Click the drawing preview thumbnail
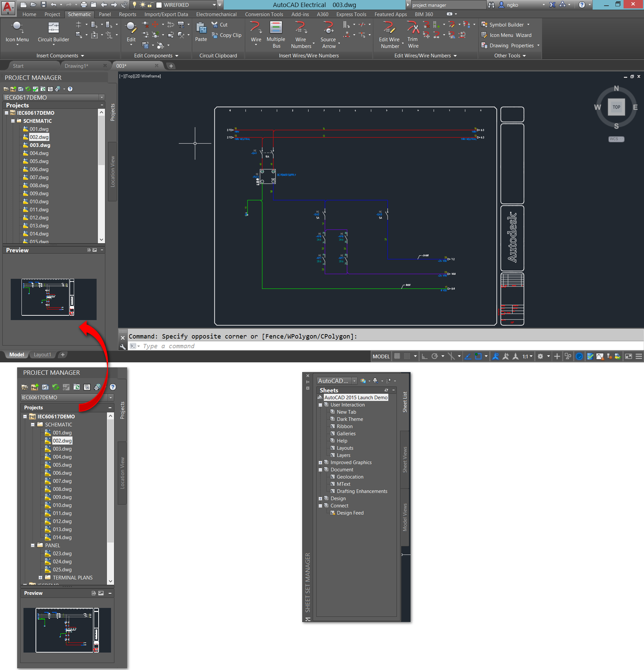 [x=53, y=299]
